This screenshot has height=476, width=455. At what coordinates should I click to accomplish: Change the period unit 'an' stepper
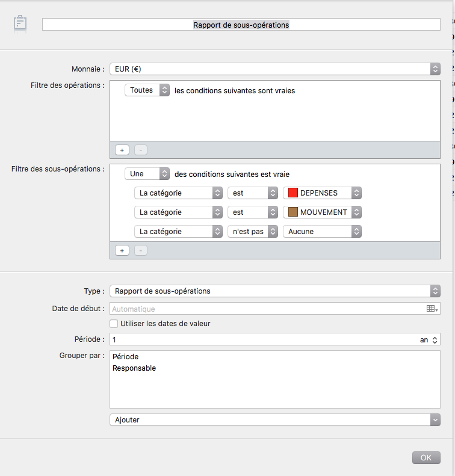(x=429, y=339)
